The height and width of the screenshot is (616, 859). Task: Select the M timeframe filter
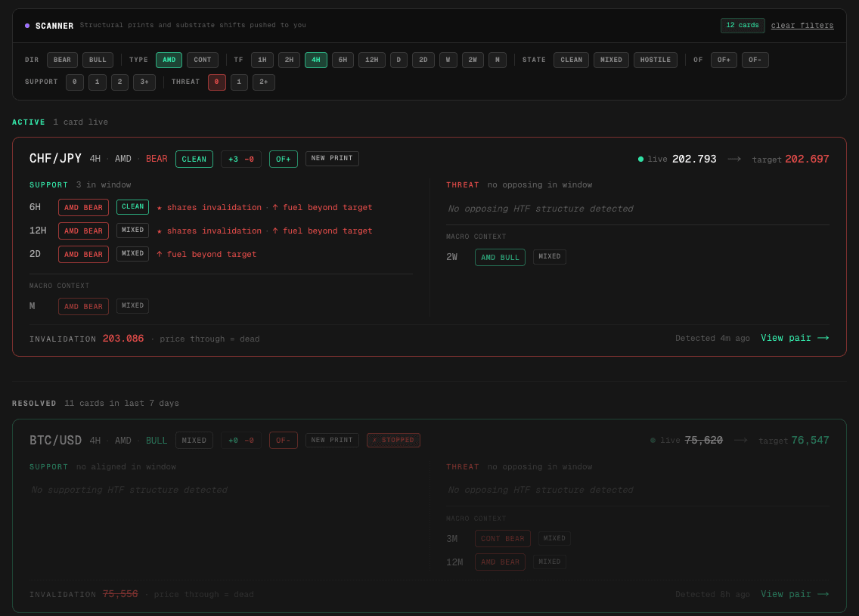pyautogui.click(x=497, y=60)
